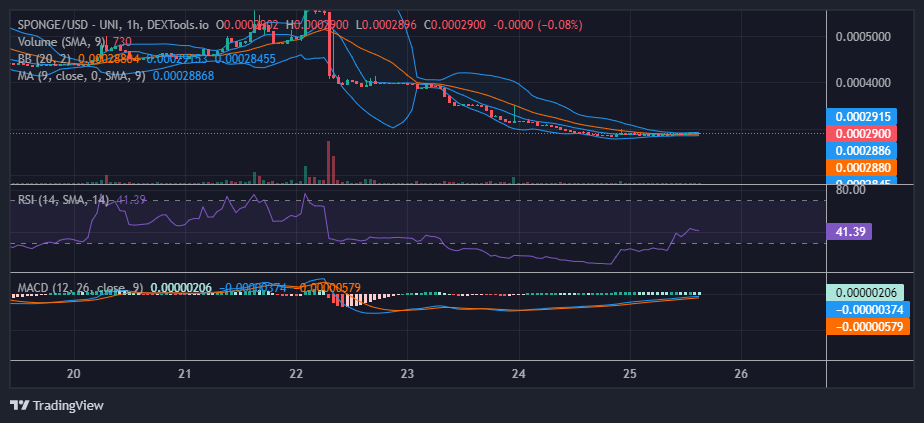
Task: Click the 0.0002915 blue price label
Action: click(x=862, y=117)
